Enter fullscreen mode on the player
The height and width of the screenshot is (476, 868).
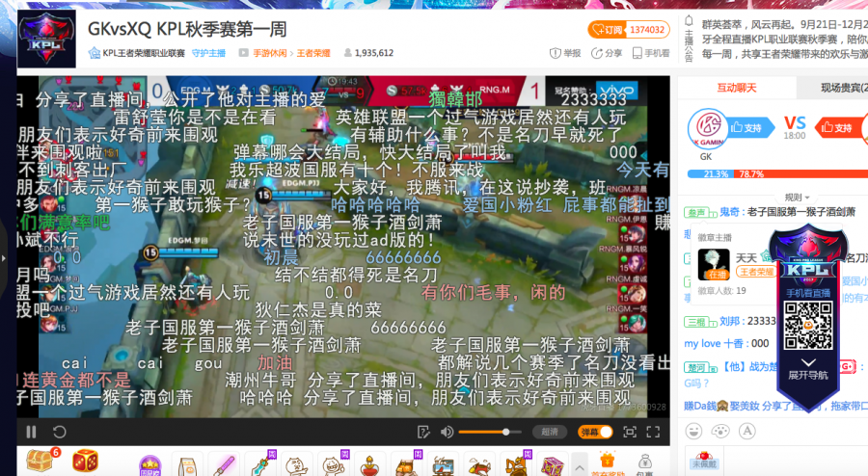coord(653,432)
